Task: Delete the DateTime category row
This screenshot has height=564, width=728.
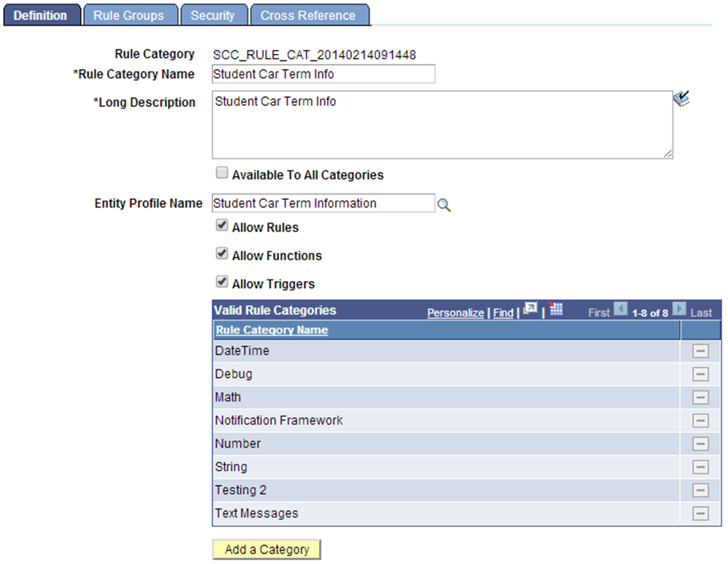Action: [700, 351]
